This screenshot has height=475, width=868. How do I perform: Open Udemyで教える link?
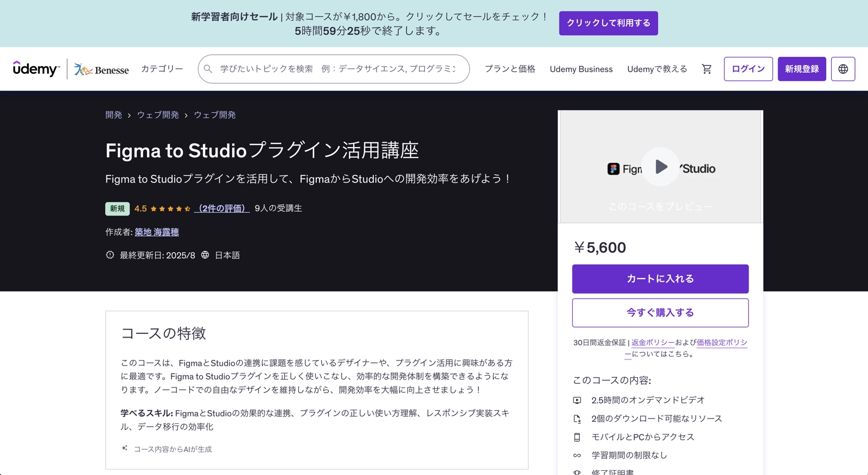(656, 69)
